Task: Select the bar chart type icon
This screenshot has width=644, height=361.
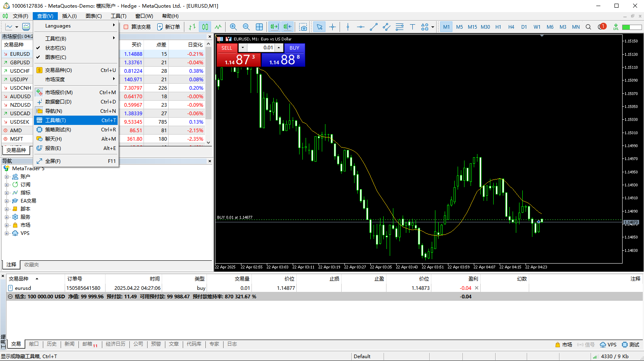Action: click(192, 27)
